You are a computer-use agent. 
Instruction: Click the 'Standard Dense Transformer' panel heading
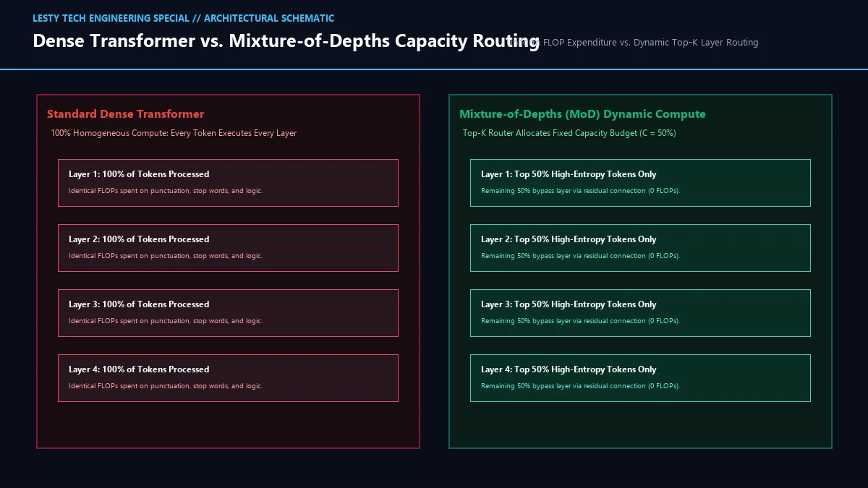pyautogui.click(x=126, y=114)
